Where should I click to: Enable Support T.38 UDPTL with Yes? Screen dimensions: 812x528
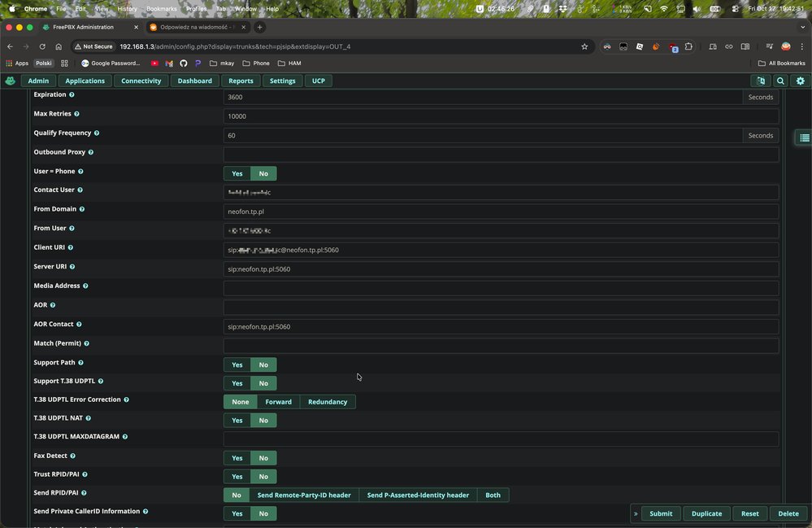pos(237,383)
